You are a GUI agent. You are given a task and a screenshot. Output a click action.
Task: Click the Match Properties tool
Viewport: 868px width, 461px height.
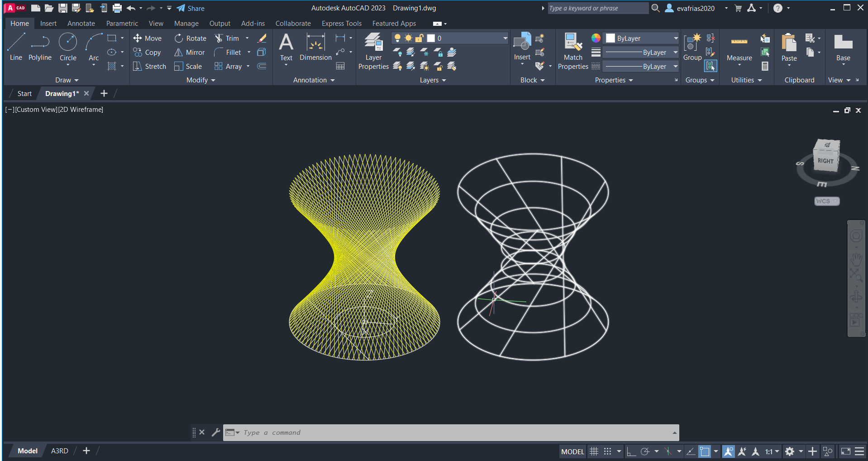(573, 51)
